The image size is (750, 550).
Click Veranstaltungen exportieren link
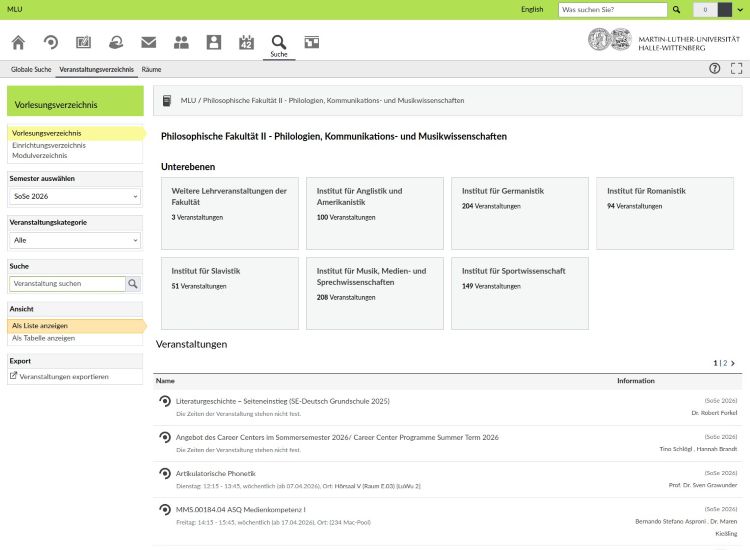pyautogui.click(x=64, y=377)
